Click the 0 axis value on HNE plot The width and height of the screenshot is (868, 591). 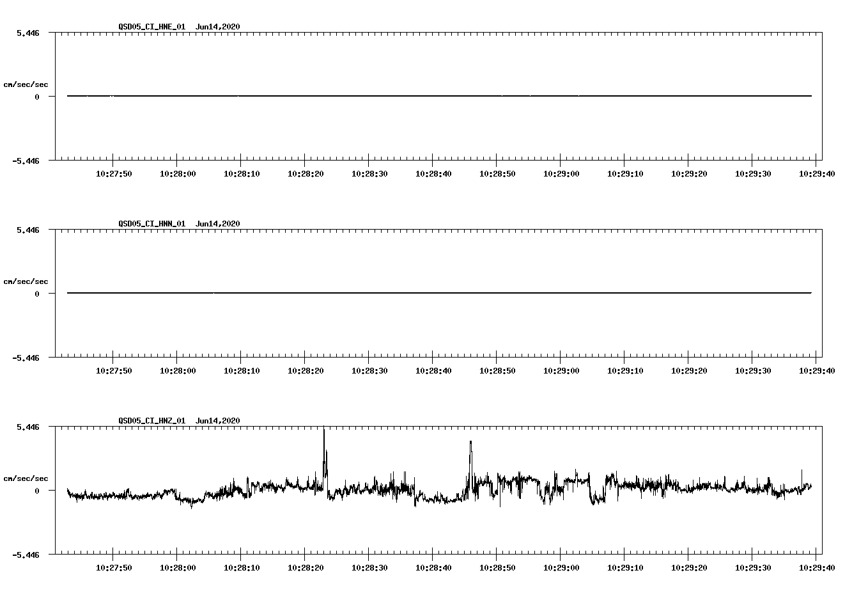37,97
